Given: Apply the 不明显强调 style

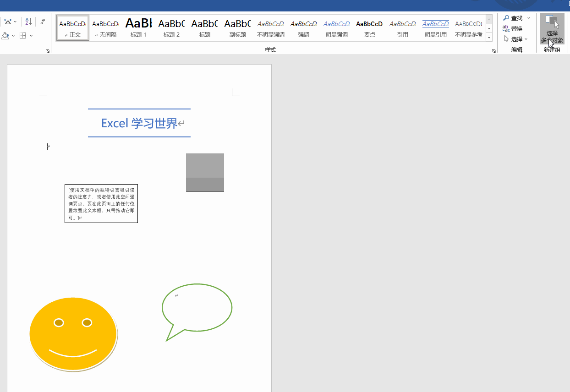Looking at the screenshot, I should 271,27.
